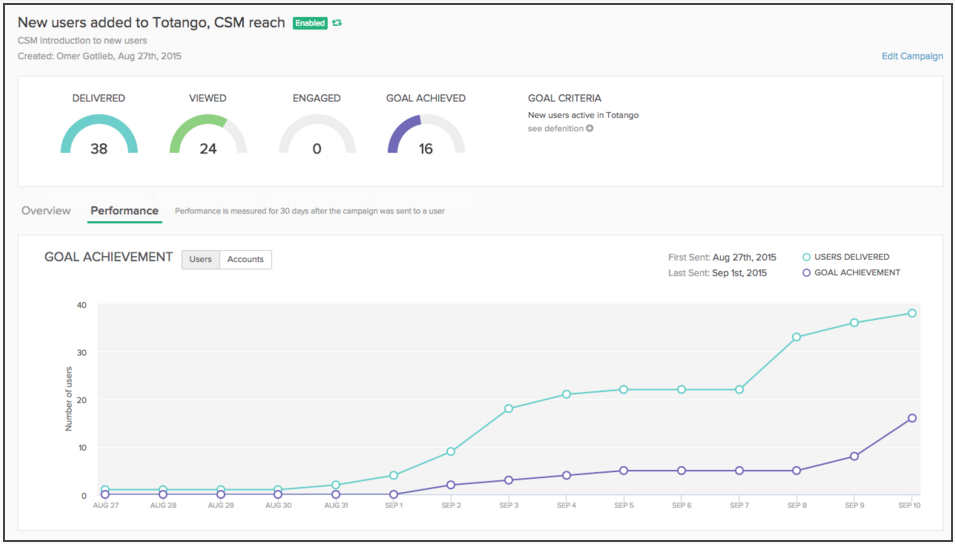Screen dimensions: 955x544
Task: Click the AUG 27 x-axis label
Action: (x=105, y=506)
